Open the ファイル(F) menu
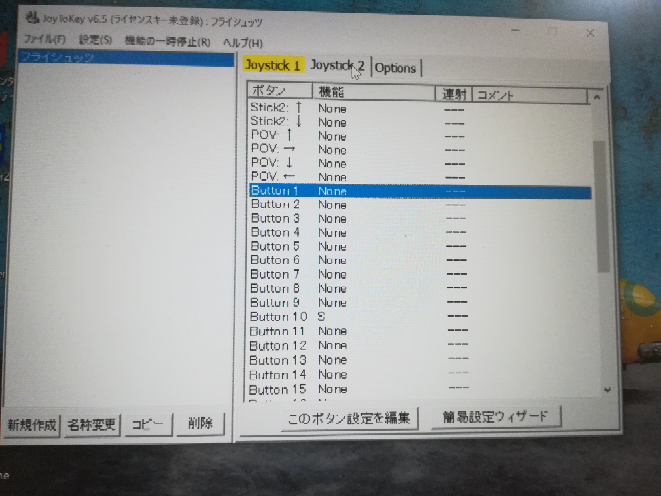Image resolution: width=661 pixels, height=496 pixels. click(x=44, y=39)
